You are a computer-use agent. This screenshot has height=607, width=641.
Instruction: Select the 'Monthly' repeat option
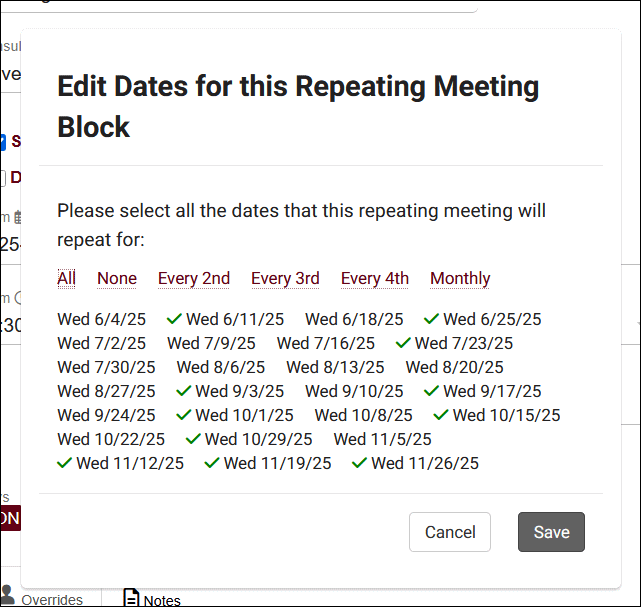pos(460,278)
